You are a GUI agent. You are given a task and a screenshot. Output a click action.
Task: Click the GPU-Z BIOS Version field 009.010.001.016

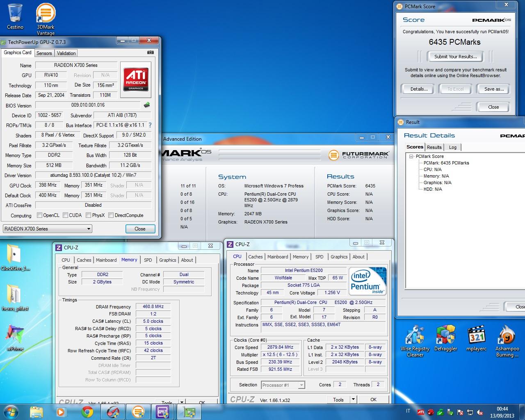tap(88, 105)
